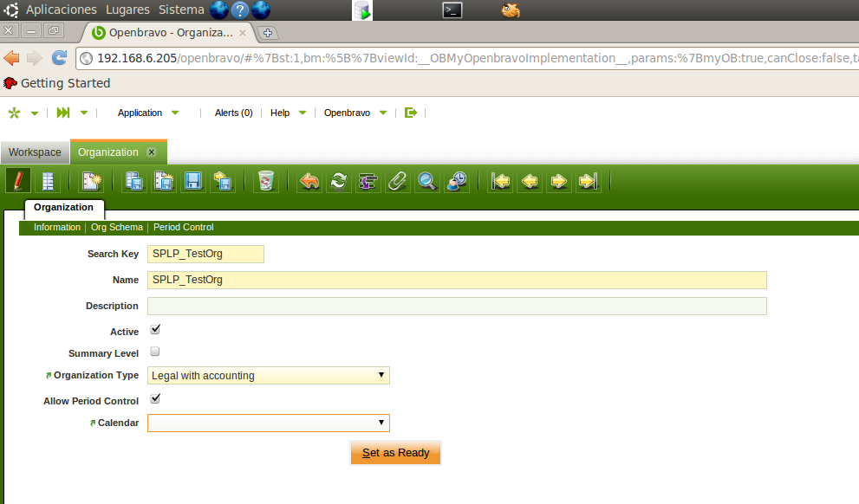Go to last record arrow icon
859x504 pixels.
pyautogui.click(x=588, y=181)
